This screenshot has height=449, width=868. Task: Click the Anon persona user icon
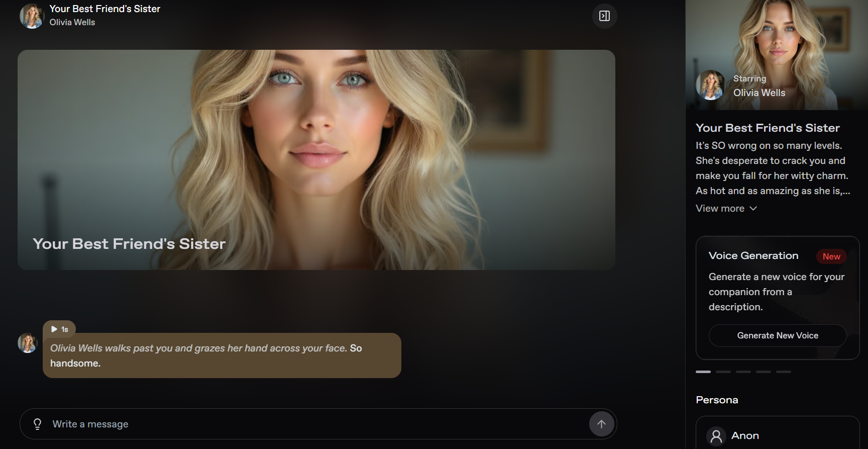click(716, 436)
